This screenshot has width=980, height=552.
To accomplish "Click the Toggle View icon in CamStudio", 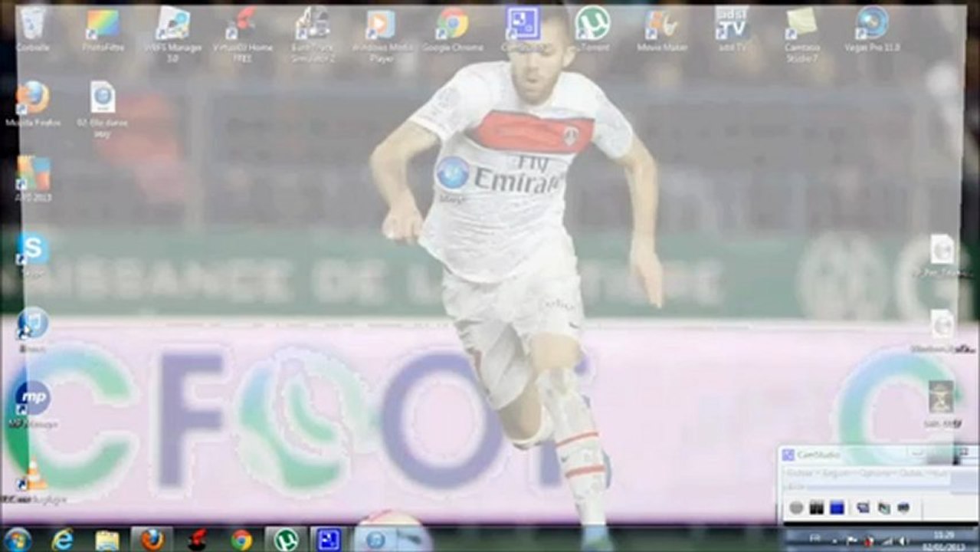I will click(x=863, y=508).
